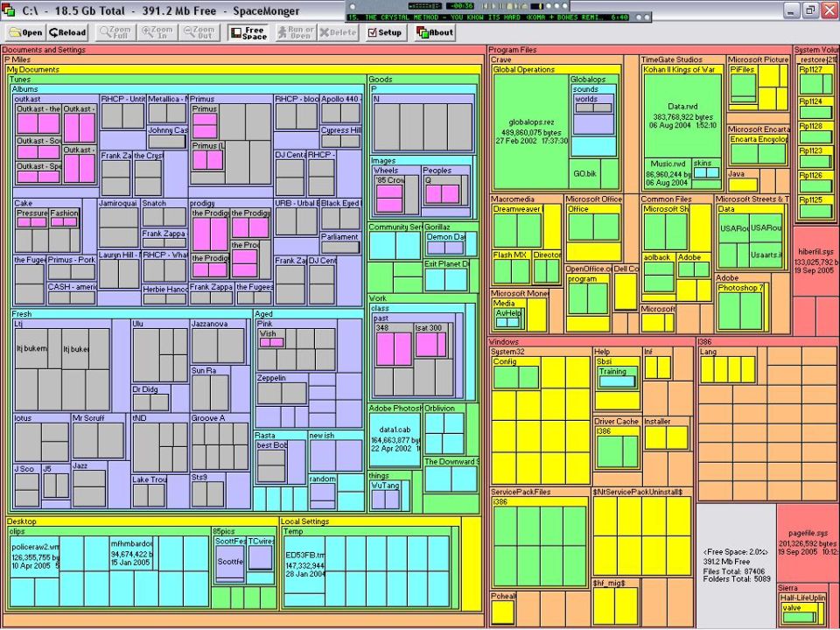Select the hiberfil.sys file block

coord(815,261)
